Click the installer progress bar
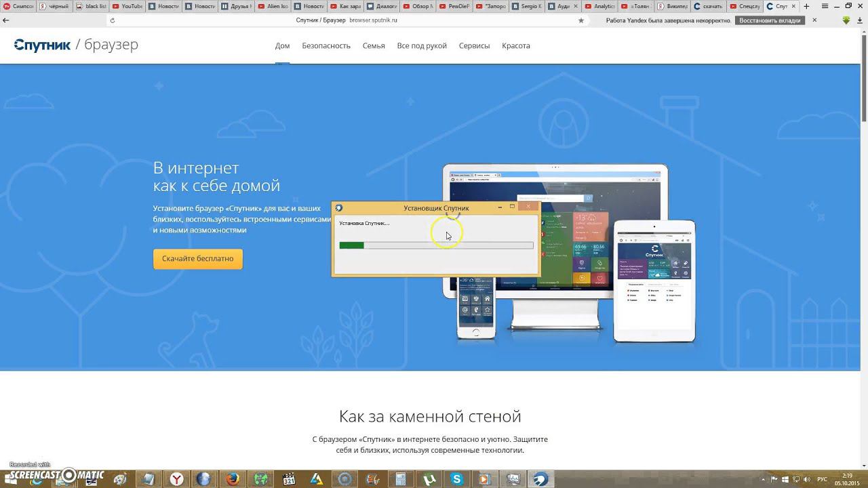 point(436,245)
